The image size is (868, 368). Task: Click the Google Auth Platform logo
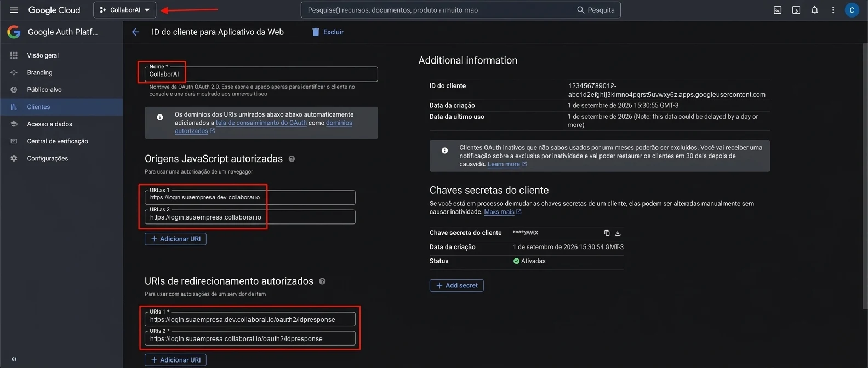click(14, 32)
